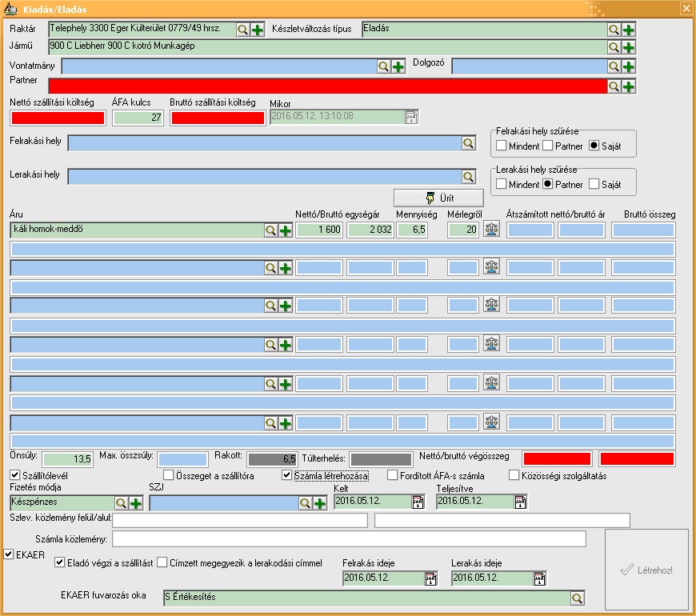696x616 pixels.
Task: Open the Kelt date calendar
Action: 418,502
